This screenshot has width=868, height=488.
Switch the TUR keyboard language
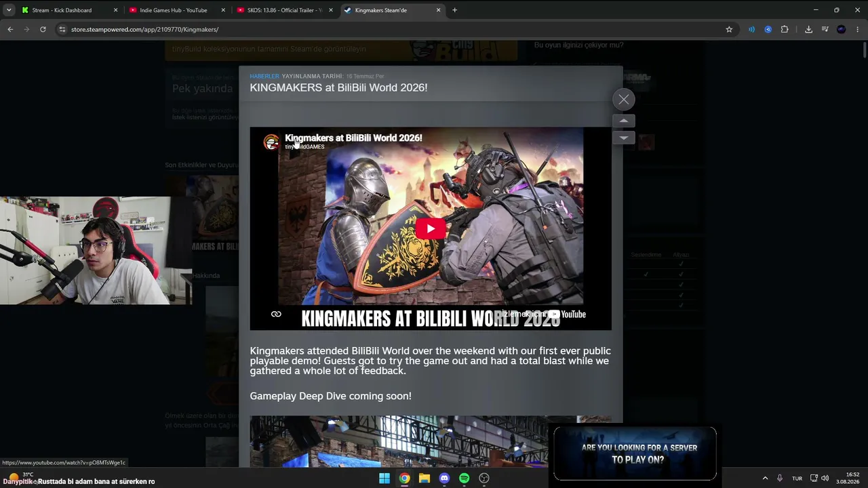click(x=797, y=478)
